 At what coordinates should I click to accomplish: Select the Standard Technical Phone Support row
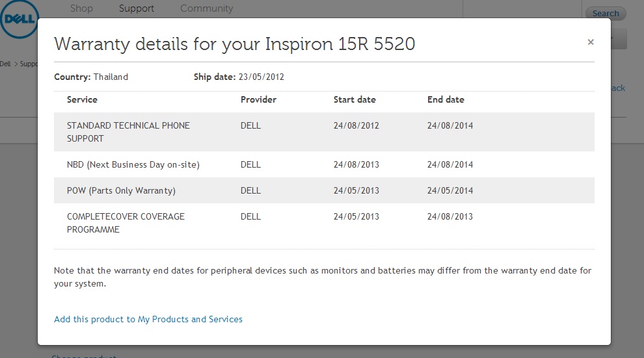click(128, 132)
